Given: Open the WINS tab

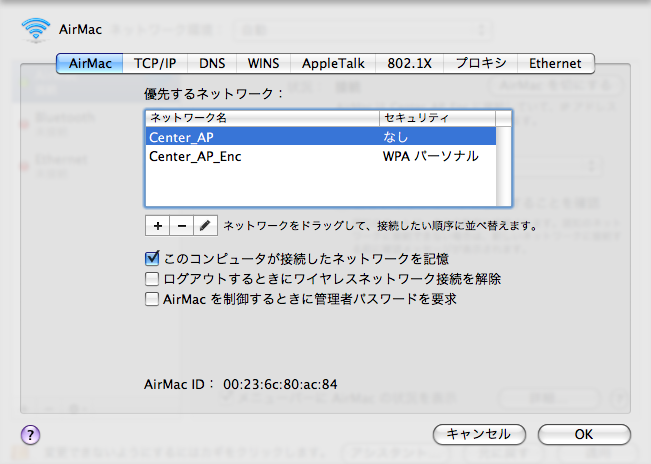Looking at the screenshot, I should coord(263,63).
